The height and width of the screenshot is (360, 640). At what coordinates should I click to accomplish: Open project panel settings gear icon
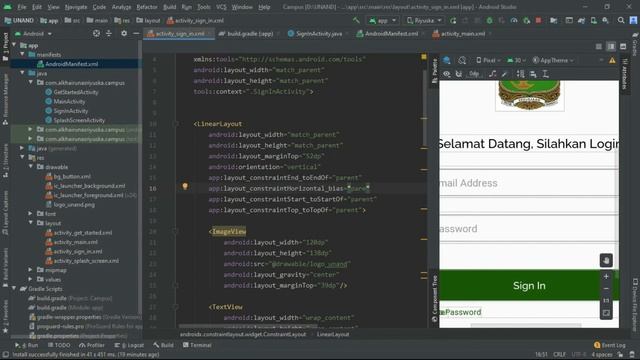[124, 33]
